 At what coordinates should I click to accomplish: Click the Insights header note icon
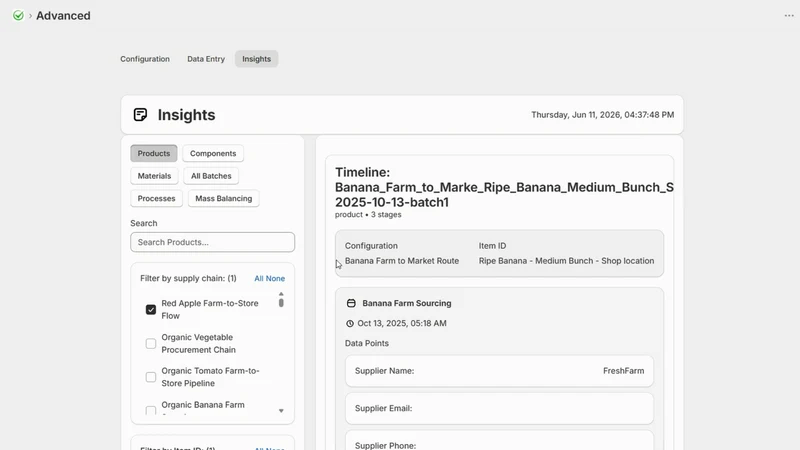(140, 114)
